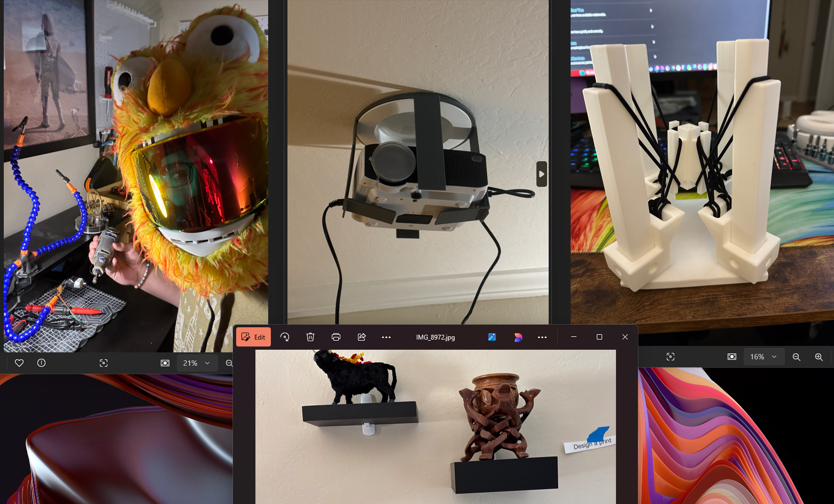Viewport: 834px width, 504px height.
Task: Open the Photos app gallery icon
Action: pyautogui.click(x=492, y=337)
